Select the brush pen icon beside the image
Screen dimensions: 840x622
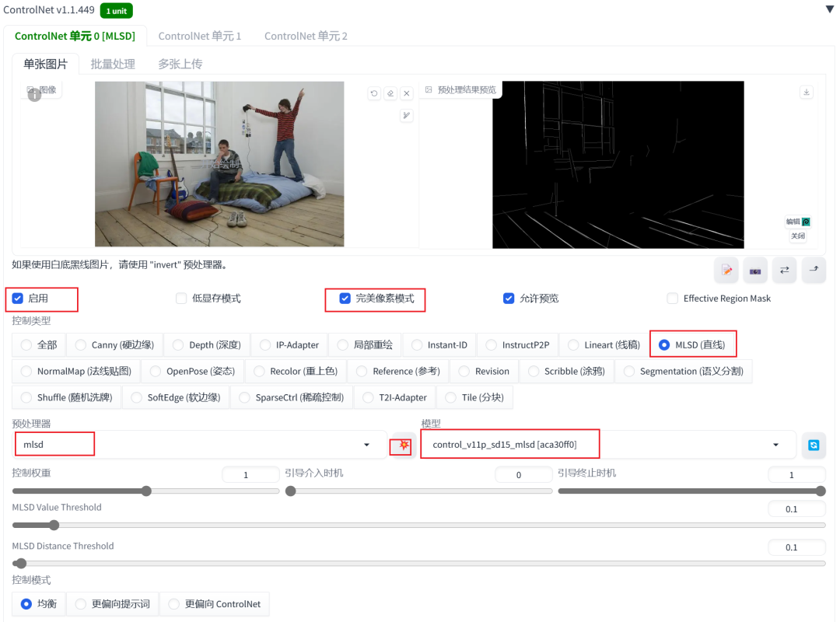click(406, 115)
